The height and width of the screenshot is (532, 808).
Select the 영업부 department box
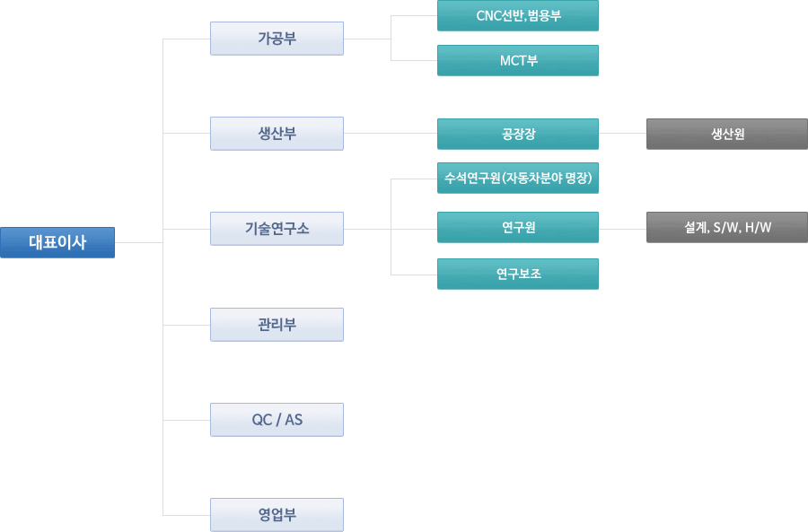[x=277, y=515]
